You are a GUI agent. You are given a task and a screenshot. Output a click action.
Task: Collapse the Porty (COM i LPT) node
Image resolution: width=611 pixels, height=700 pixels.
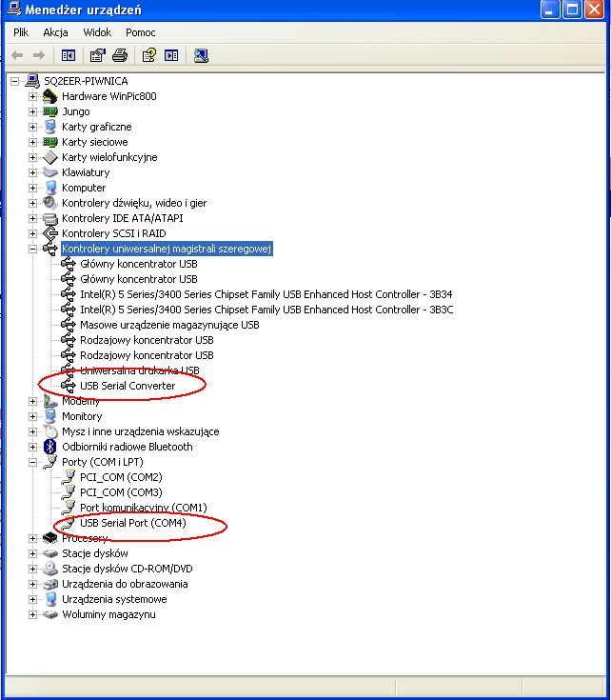(x=33, y=462)
